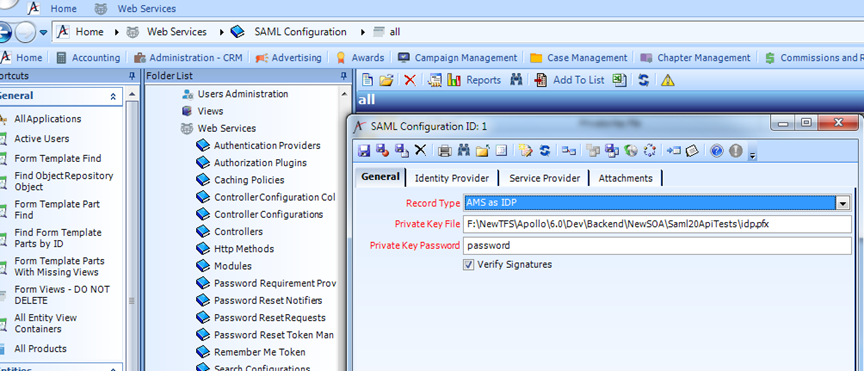
Task: Click the wand-and-page icon in SAML toolbar
Action: pos(526,150)
